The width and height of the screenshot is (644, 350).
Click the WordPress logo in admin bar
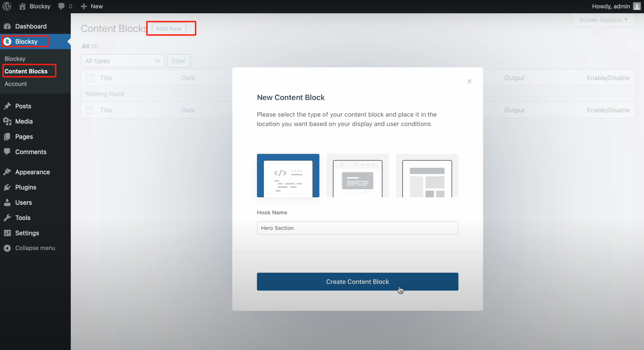pyautogui.click(x=6, y=6)
